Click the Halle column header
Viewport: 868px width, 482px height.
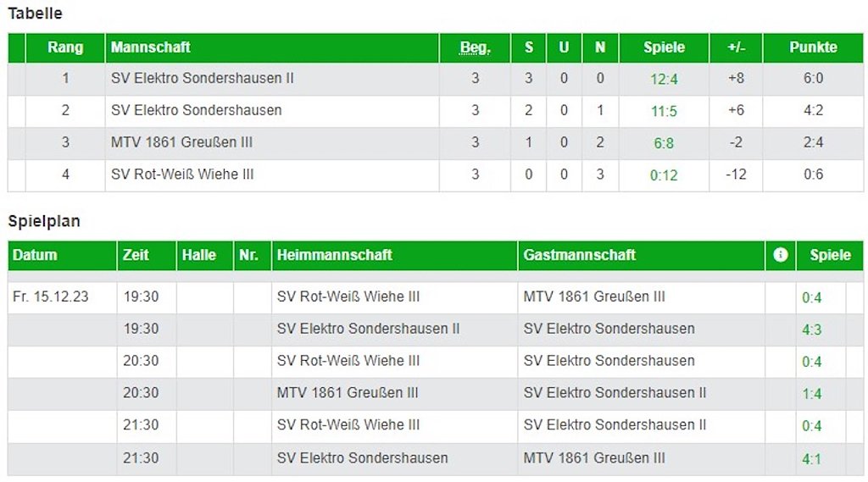click(199, 255)
